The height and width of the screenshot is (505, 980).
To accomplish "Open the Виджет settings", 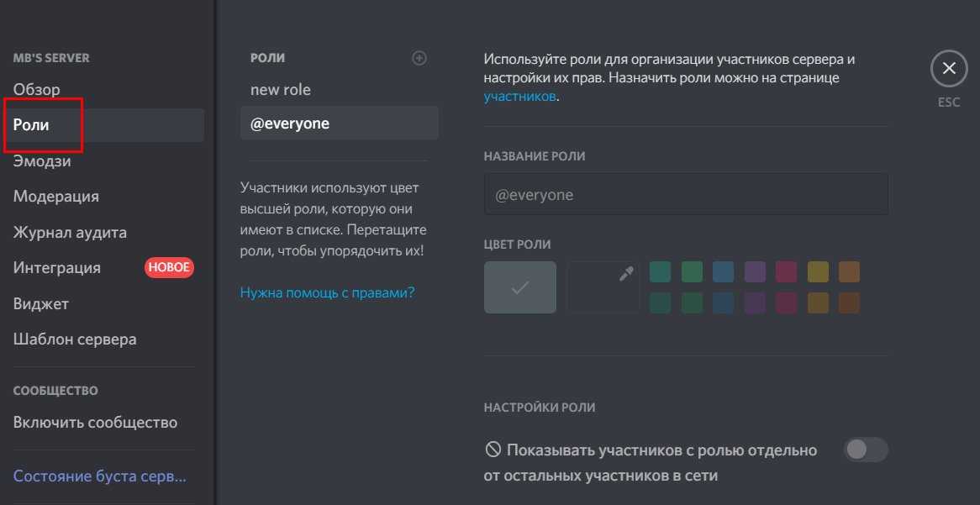I will click(41, 304).
